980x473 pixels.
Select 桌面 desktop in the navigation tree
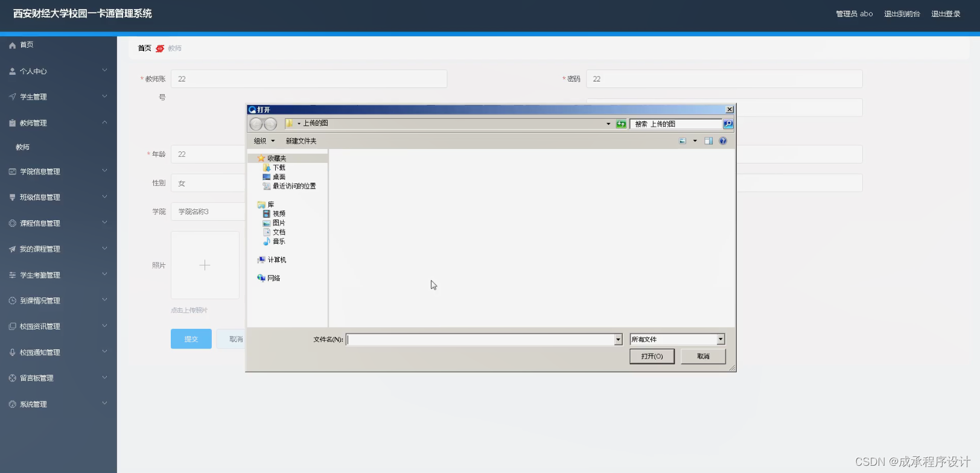point(279,177)
